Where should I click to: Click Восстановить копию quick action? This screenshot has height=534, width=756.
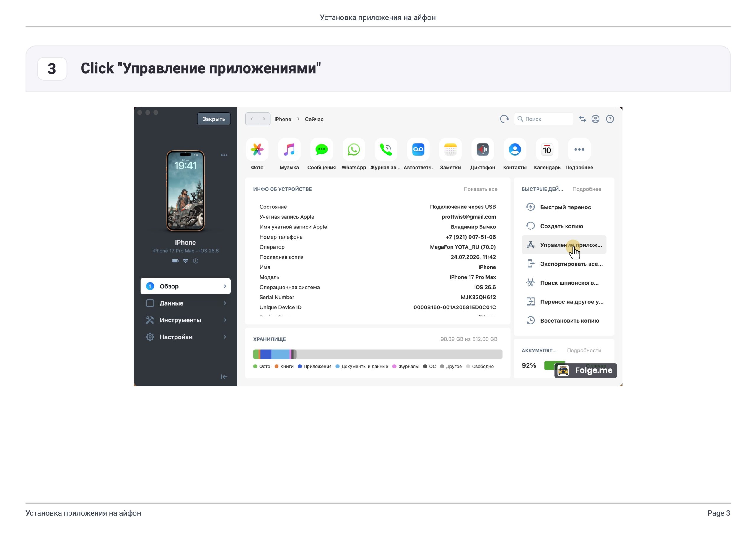click(x=564, y=320)
